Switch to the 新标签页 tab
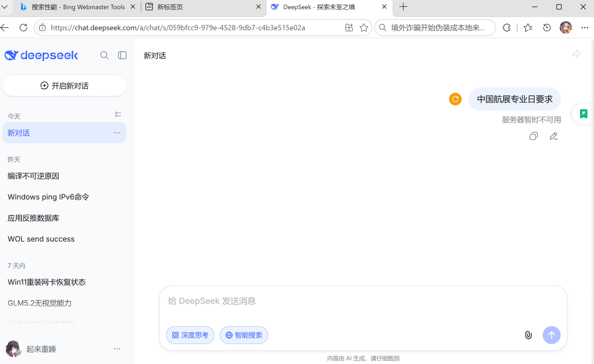This screenshot has height=364, width=594. (203, 7)
